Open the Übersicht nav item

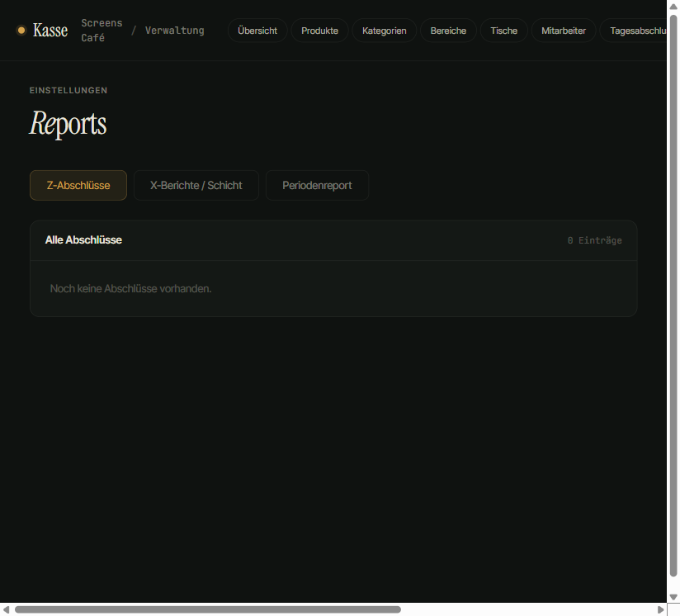[x=257, y=31]
